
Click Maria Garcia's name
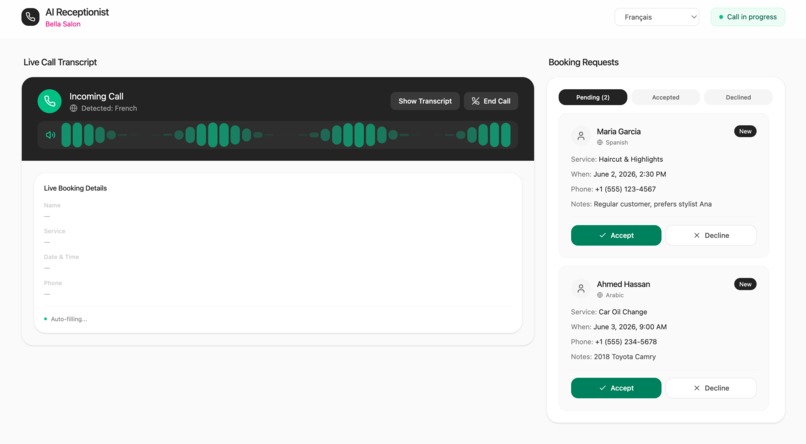pos(618,132)
